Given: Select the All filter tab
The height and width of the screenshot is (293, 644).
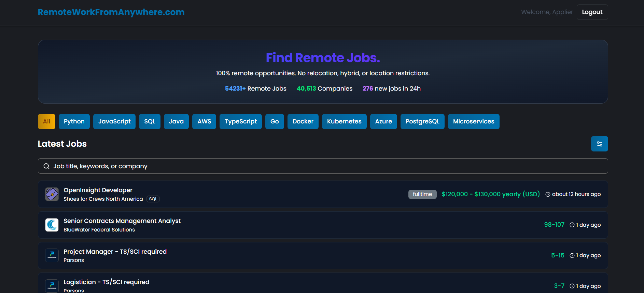Looking at the screenshot, I should pyautogui.click(x=46, y=121).
